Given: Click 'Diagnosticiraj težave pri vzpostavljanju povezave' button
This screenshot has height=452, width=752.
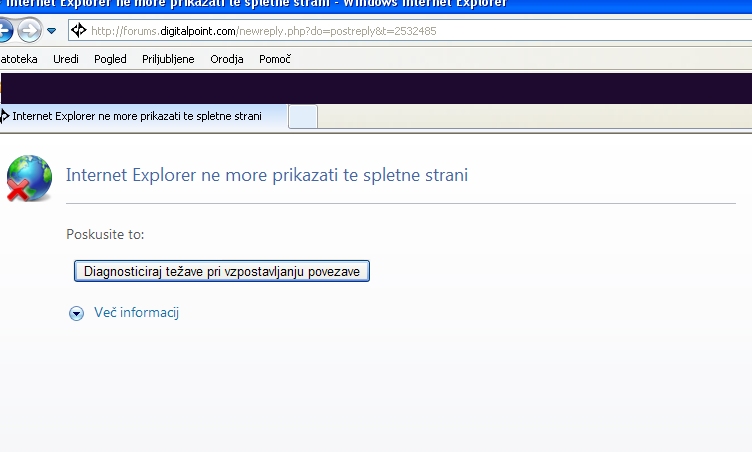Looking at the screenshot, I should tap(222, 271).
